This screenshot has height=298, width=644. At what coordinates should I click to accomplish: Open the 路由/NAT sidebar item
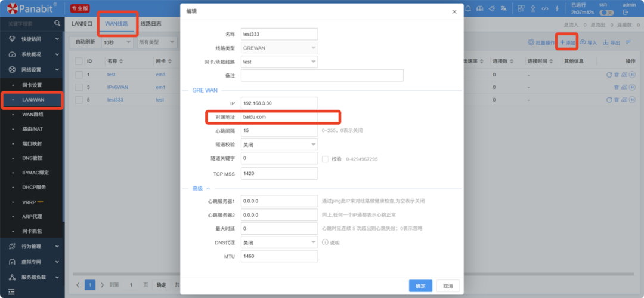tap(32, 129)
